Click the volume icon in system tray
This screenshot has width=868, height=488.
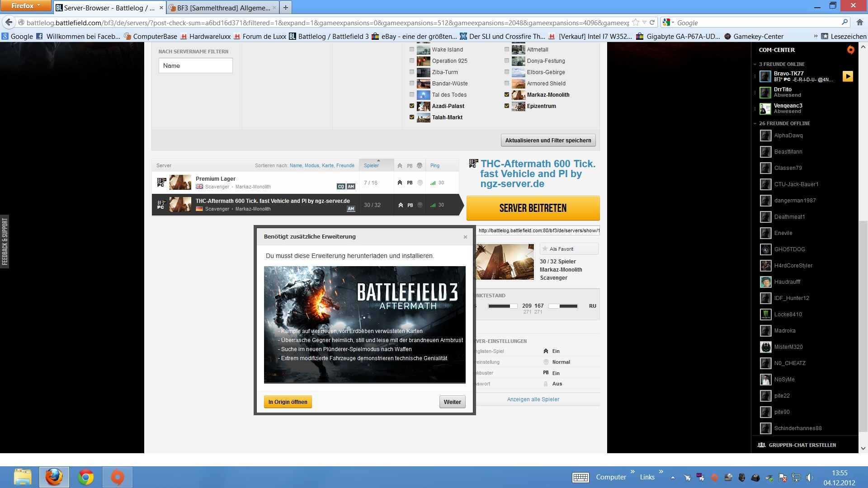coord(809,477)
